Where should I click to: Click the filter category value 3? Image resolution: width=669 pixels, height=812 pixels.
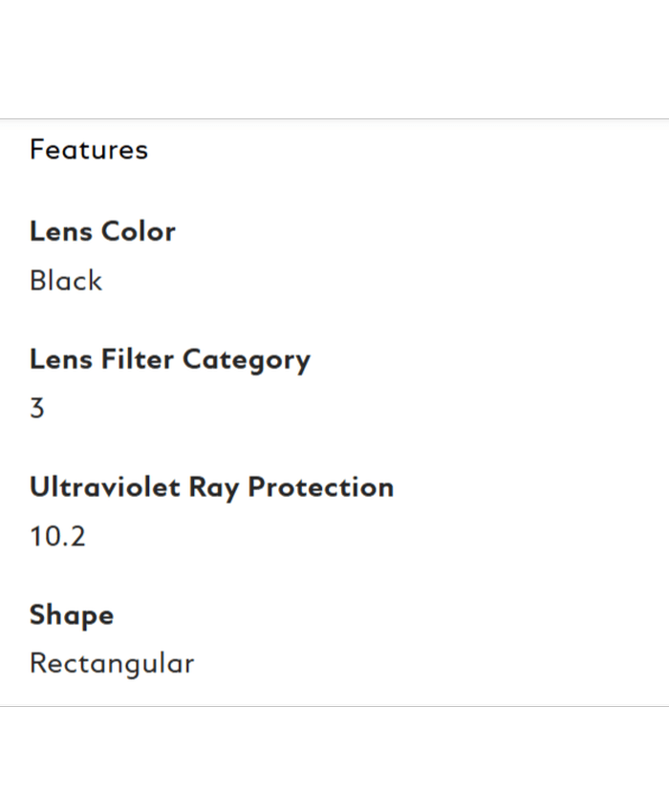point(37,409)
